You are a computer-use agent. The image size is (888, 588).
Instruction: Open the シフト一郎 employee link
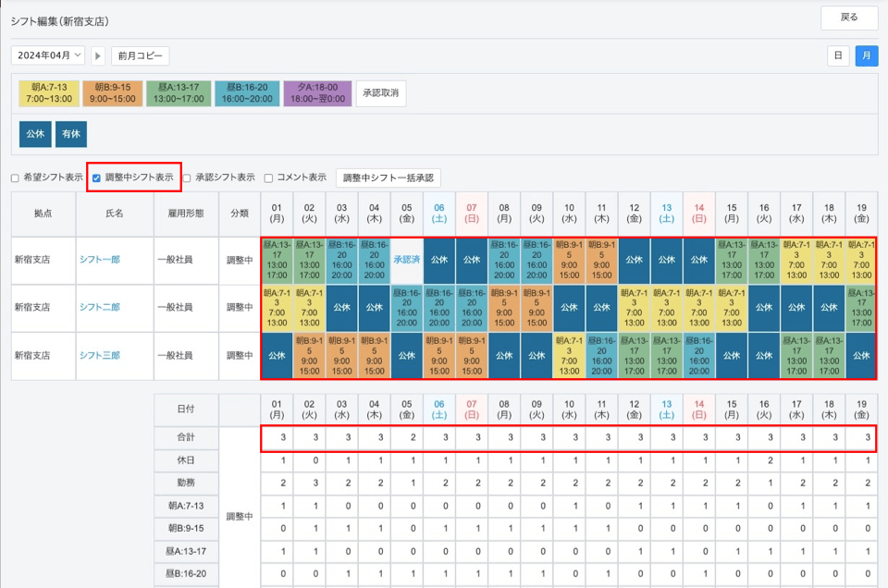coord(99,260)
